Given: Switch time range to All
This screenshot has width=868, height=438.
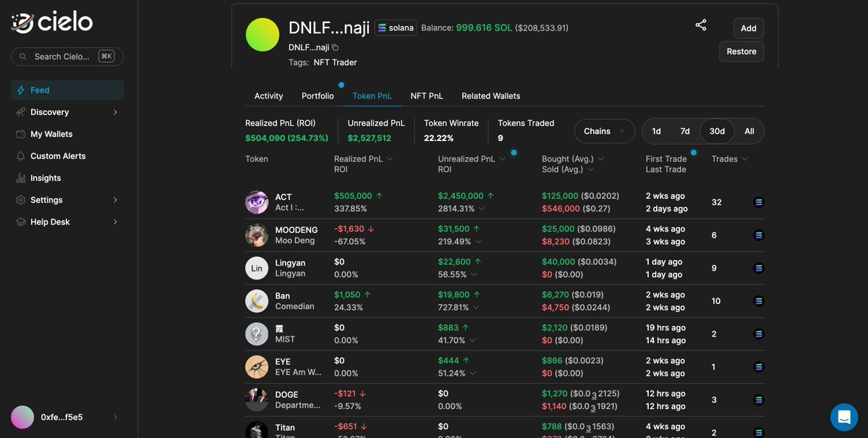Looking at the screenshot, I should (x=749, y=131).
